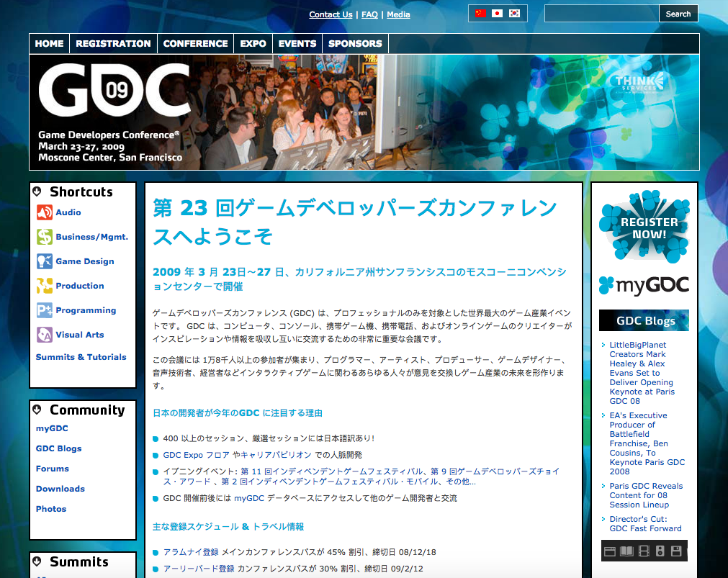The image size is (728, 578).
Task: Select the speaker audio icon
Action: (x=660, y=551)
